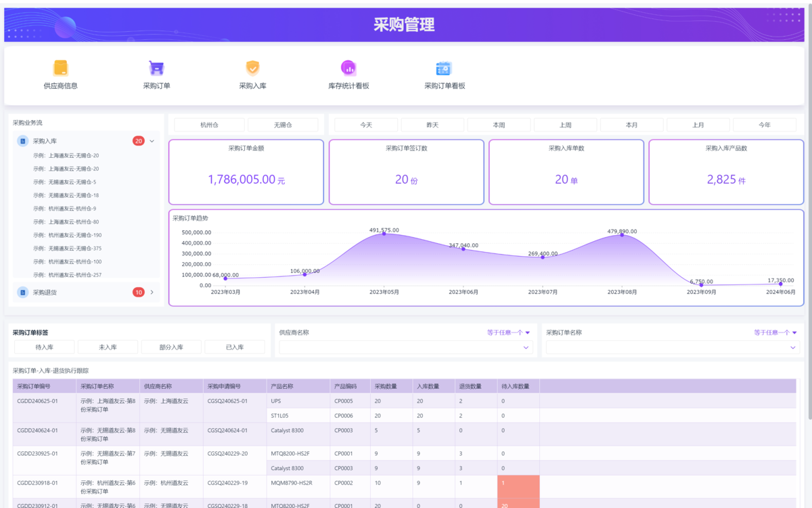Open the 采购订单 shopping cart icon

[x=156, y=68]
